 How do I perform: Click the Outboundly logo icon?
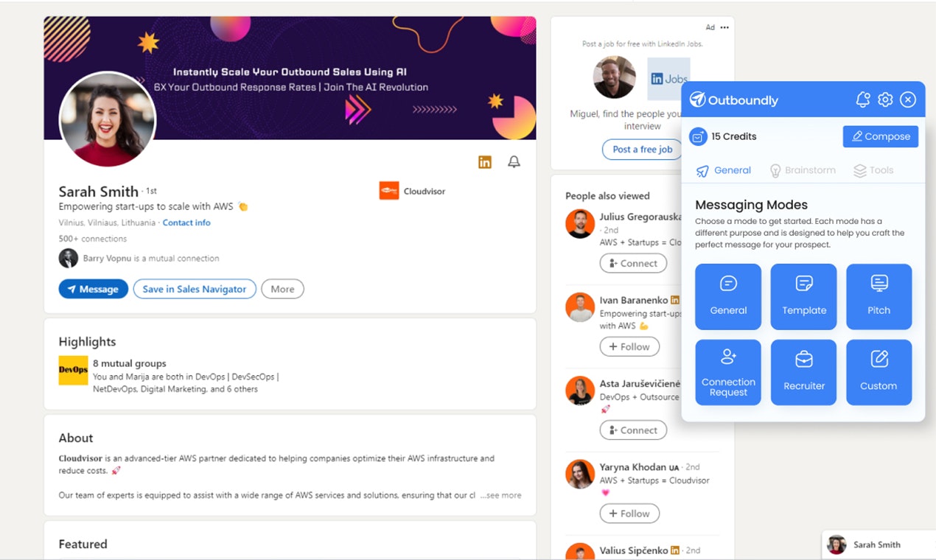tap(697, 99)
